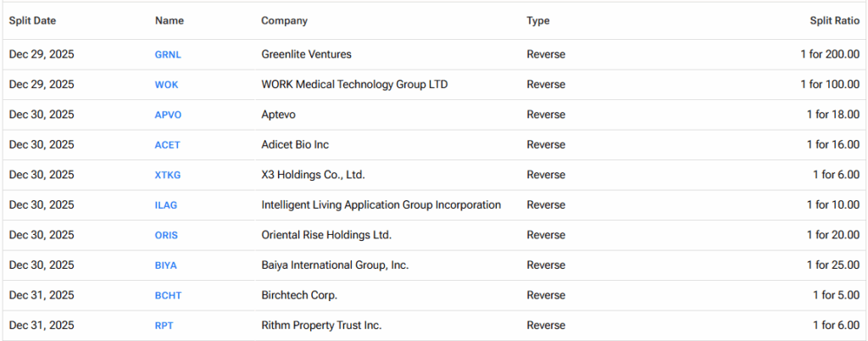
Task: Open the ILAG stock symbol link
Action: [166, 205]
